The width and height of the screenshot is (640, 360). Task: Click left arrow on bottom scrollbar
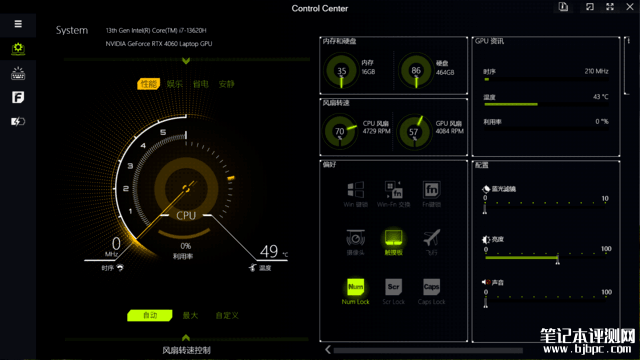328,349
